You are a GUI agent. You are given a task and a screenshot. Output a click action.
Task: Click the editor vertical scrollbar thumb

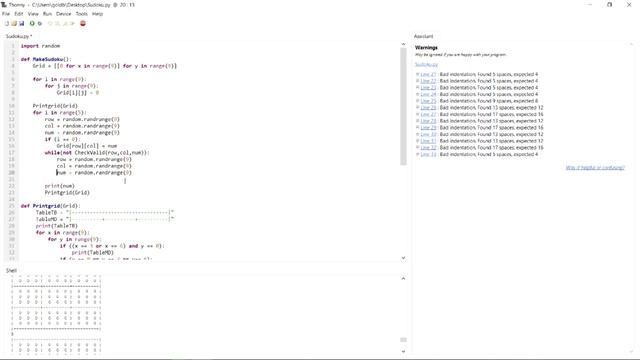click(x=403, y=107)
